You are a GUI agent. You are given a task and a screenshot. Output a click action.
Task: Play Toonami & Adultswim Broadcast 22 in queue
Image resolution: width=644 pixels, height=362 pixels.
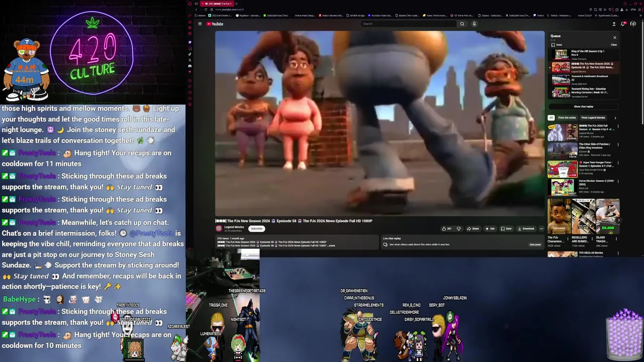coord(584,79)
